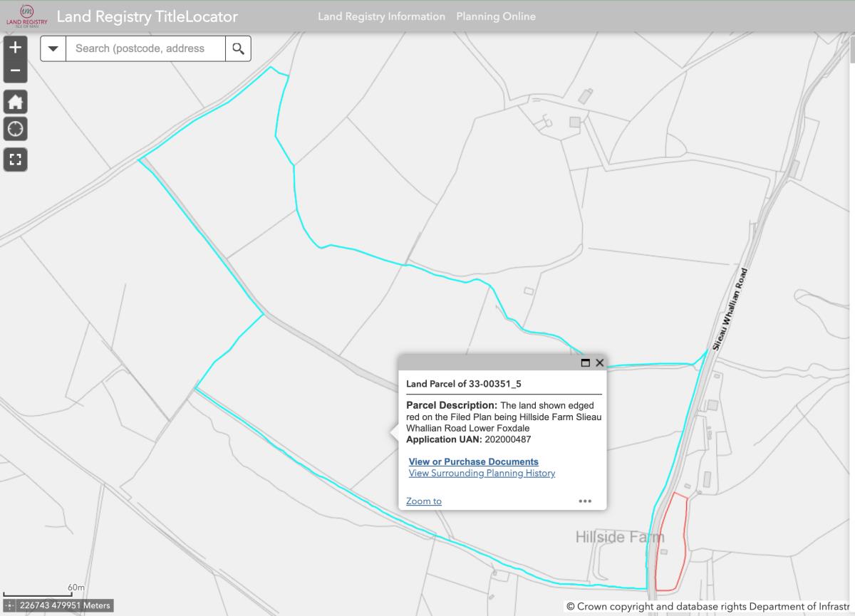
Task: Toggle full screen map view
Action: (16, 160)
